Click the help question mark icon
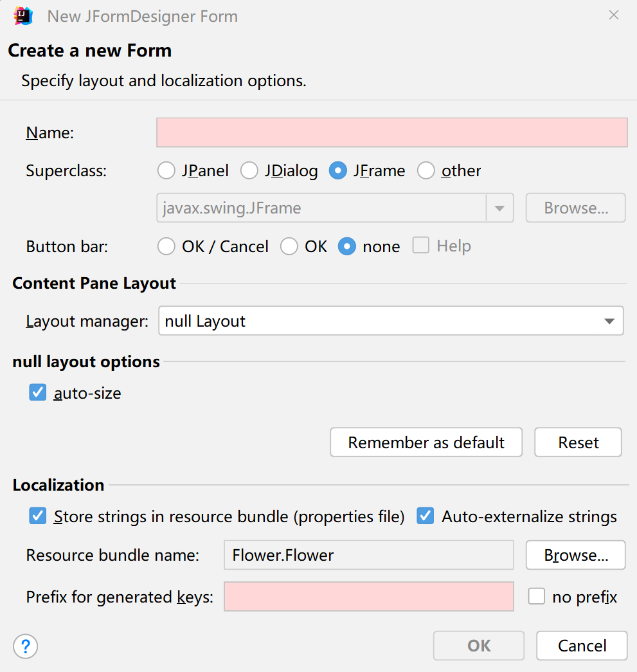The width and height of the screenshot is (637, 672). (x=26, y=646)
